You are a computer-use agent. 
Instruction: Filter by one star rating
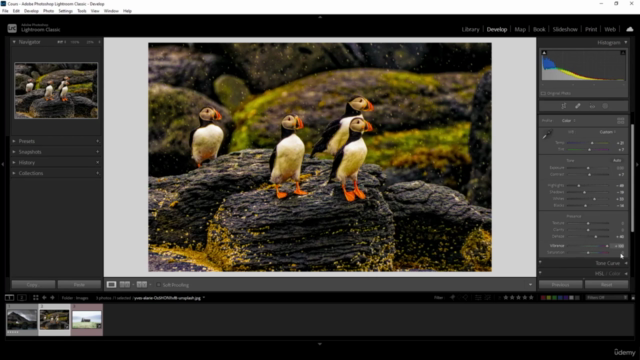(506, 298)
